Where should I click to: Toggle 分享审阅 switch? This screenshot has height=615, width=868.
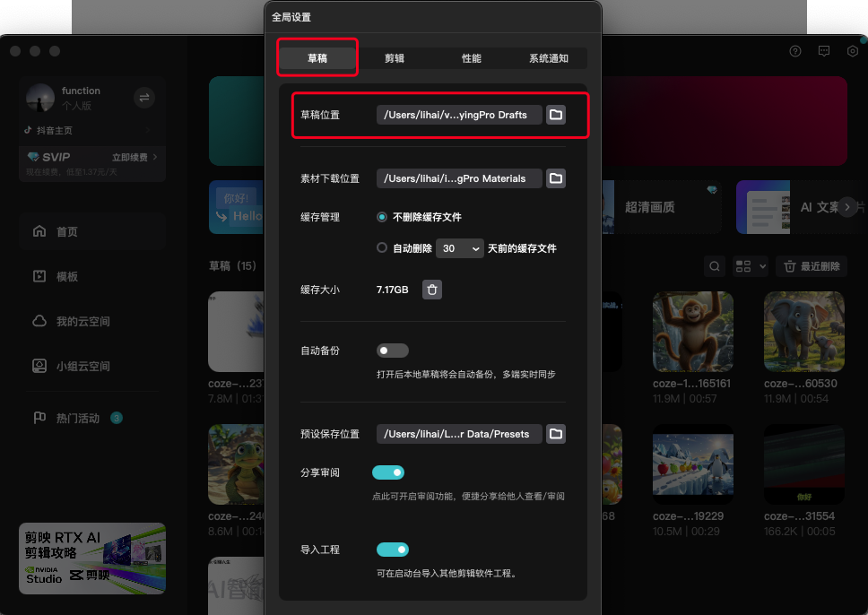click(x=388, y=472)
